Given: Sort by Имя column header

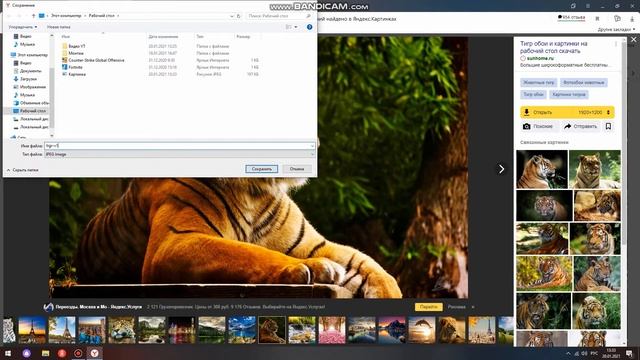Looking at the screenshot, I should (x=65, y=37).
